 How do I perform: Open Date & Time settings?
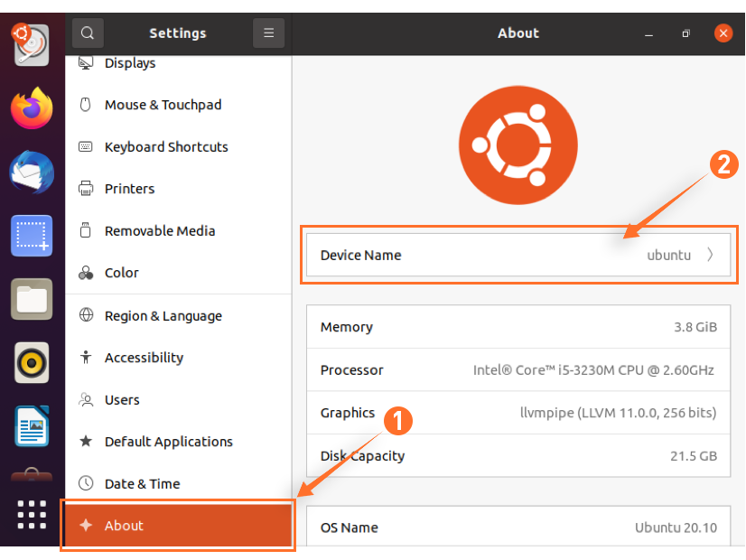click(x=178, y=483)
